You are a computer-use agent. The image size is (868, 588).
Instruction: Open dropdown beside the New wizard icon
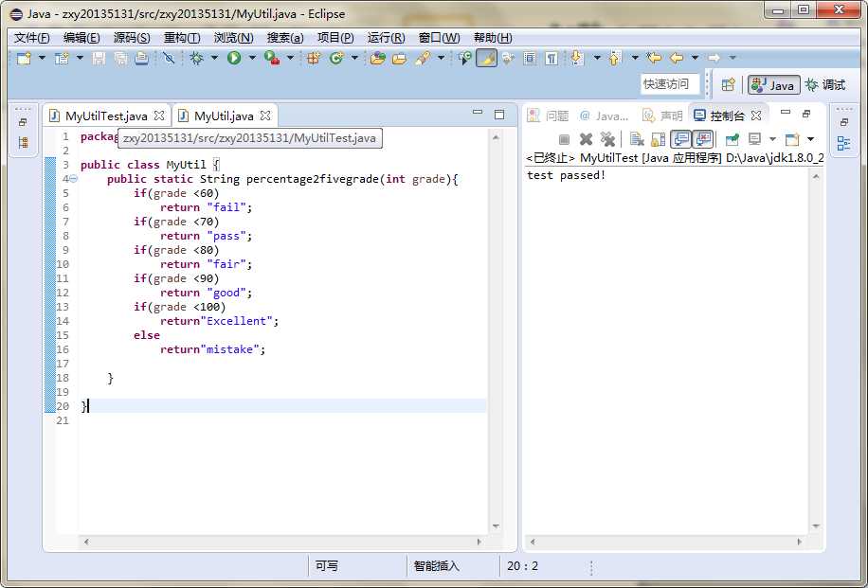pyautogui.click(x=42, y=58)
